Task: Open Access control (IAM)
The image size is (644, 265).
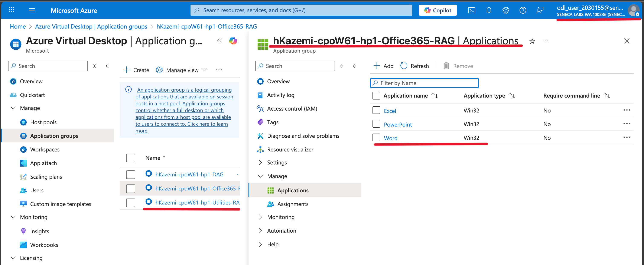Action: point(292,109)
